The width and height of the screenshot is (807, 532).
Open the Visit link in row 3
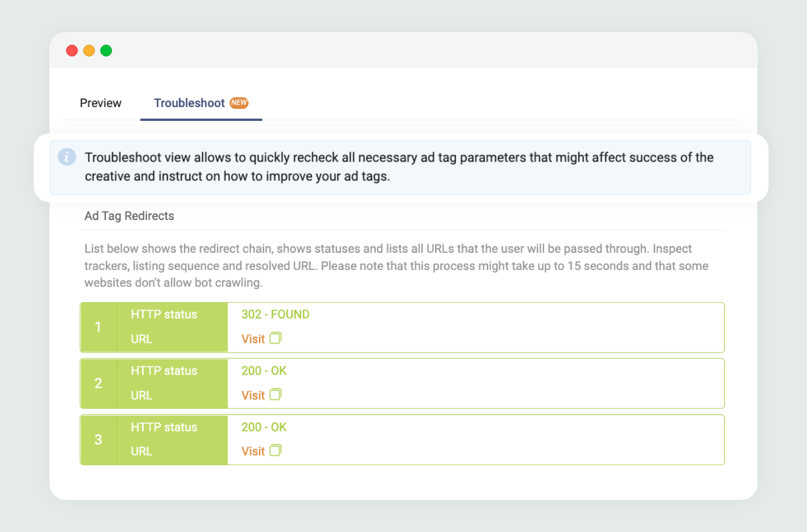[x=253, y=451]
